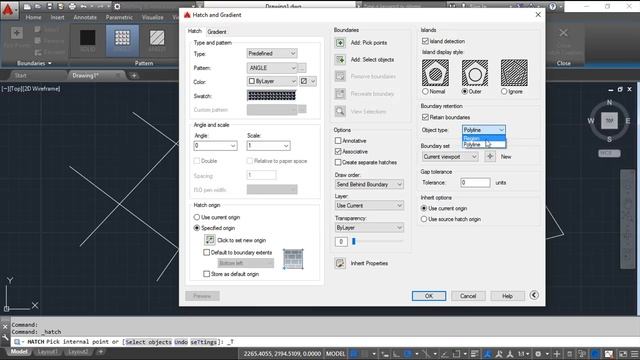This screenshot has width=640, height=360.
Task: Click the New boundary set icon
Action: tap(490, 156)
